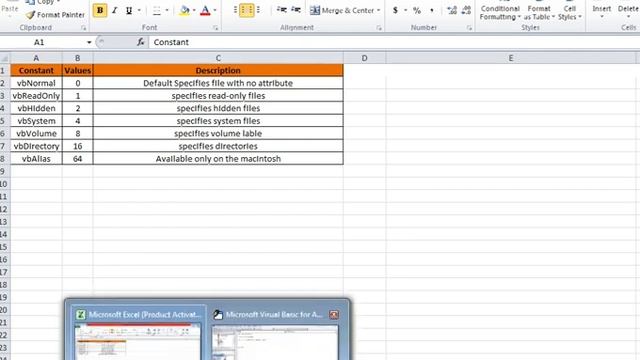Toggle Underline formatting
Viewport: 640px width, 360px height.
[x=129, y=10]
